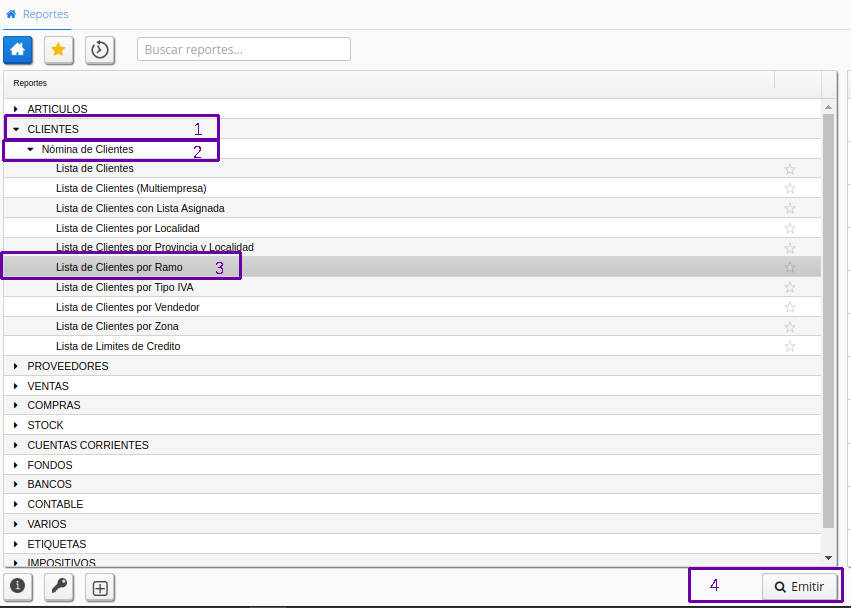Screen dimensions: 851x608
Task: Toggle star for Lista de Clientes por Ramo
Action: click(x=790, y=267)
